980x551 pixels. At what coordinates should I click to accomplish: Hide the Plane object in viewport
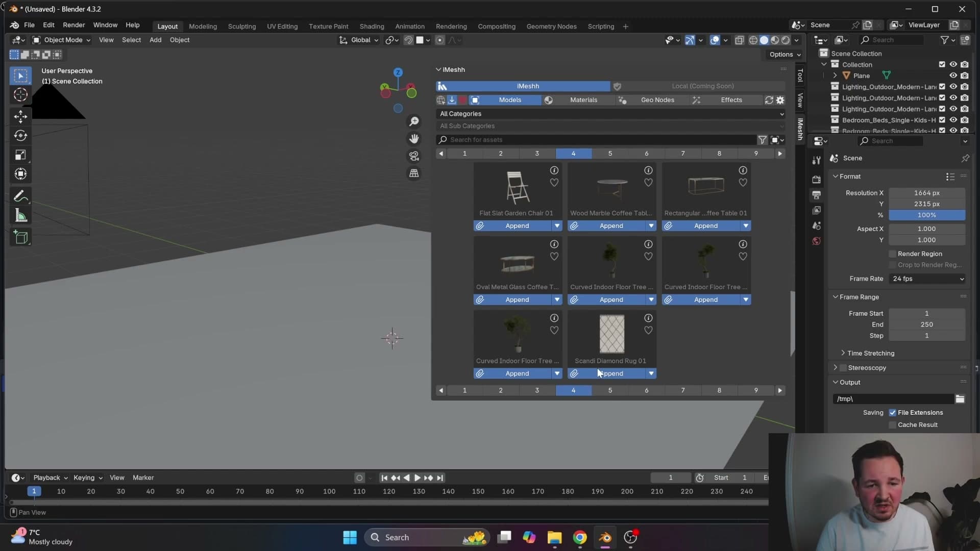click(953, 76)
